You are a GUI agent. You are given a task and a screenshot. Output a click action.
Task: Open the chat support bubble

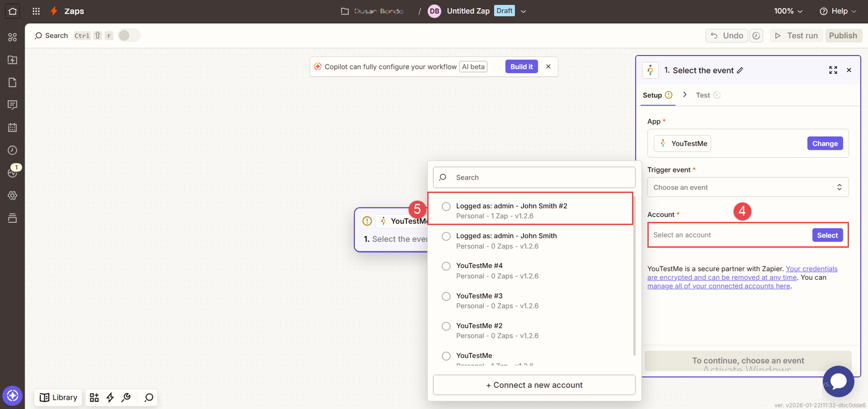click(838, 381)
